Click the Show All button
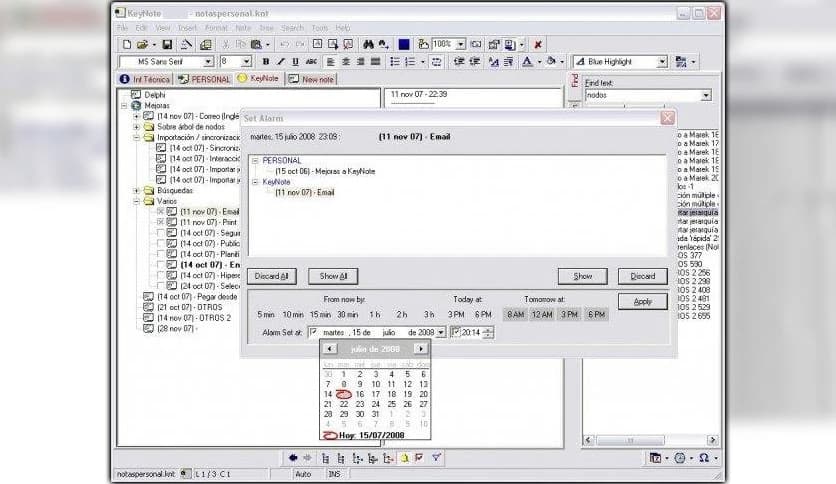This screenshot has width=836, height=484. (333, 276)
